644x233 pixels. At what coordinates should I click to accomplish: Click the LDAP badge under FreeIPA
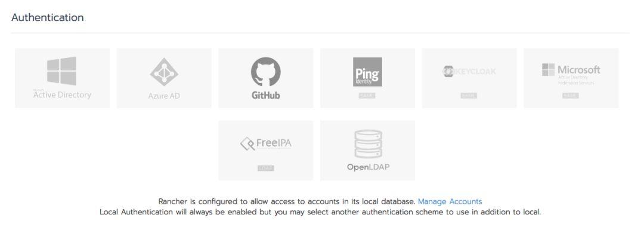point(266,168)
